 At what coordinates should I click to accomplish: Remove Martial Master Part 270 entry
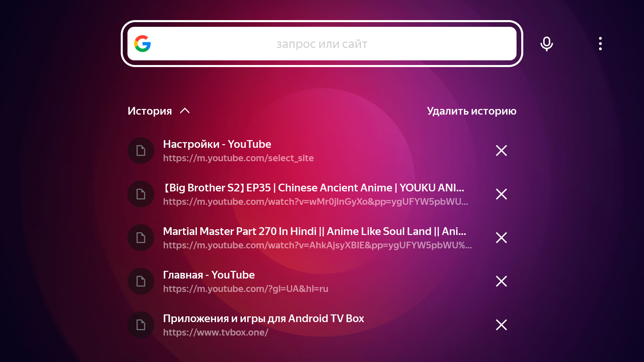coord(501,238)
